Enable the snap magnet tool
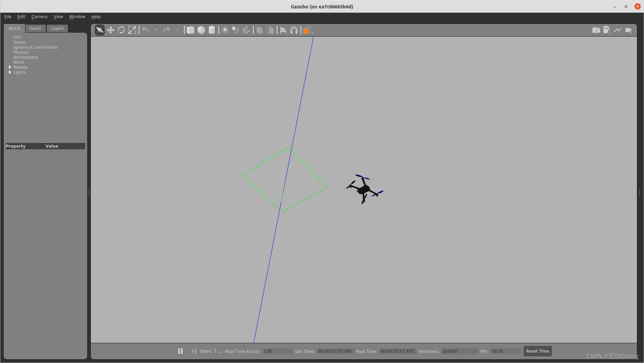Image resolution: width=644 pixels, height=363 pixels. coord(294,30)
